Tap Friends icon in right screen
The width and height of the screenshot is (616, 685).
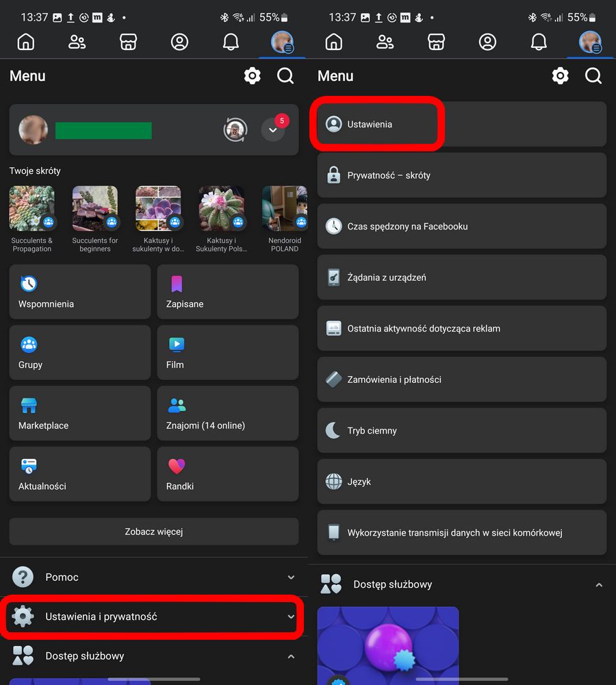click(385, 42)
